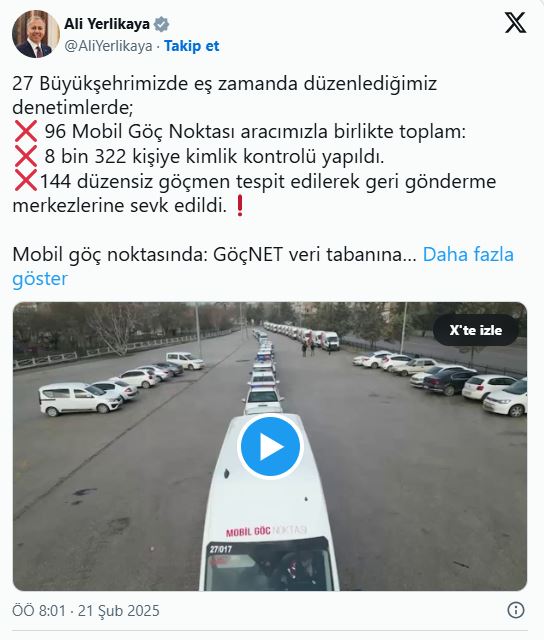Click the 'Mobil Göç' label on the van

point(249,532)
